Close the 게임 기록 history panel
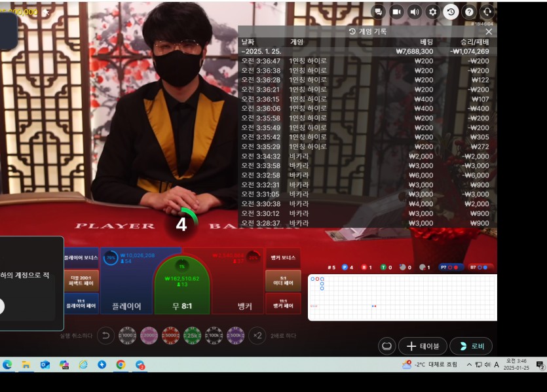The height and width of the screenshot is (392, 547). click(x=489, y=31)
